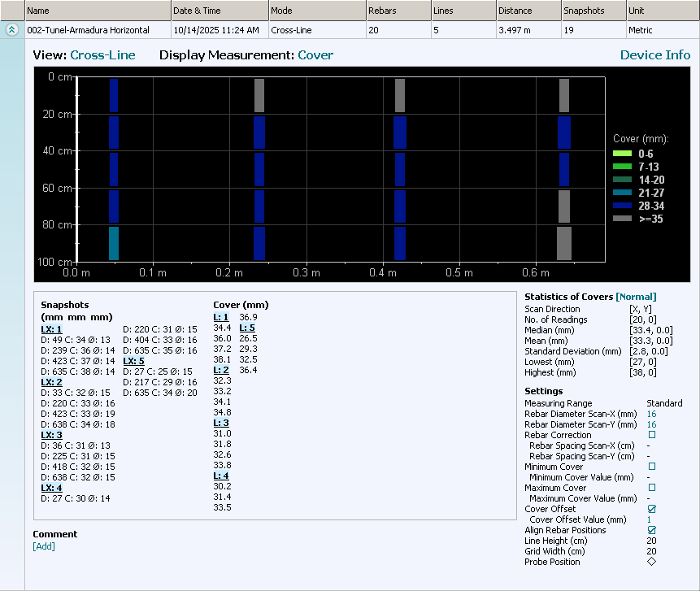This screenshot has height=591, width=700.
Task: Click the Unit column header
Action: coord(663,11)
